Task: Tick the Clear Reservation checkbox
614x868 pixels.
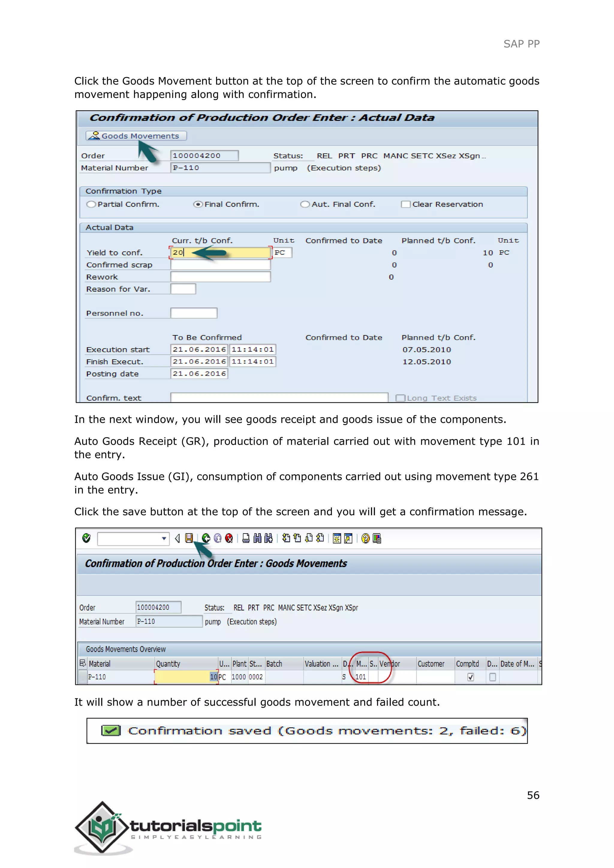Action: (x=406, y=204)
